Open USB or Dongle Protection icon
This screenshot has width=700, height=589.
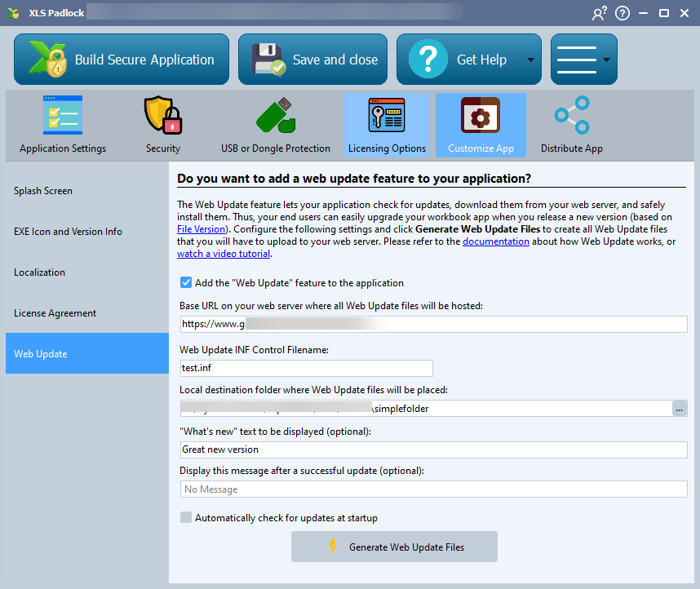275,116
